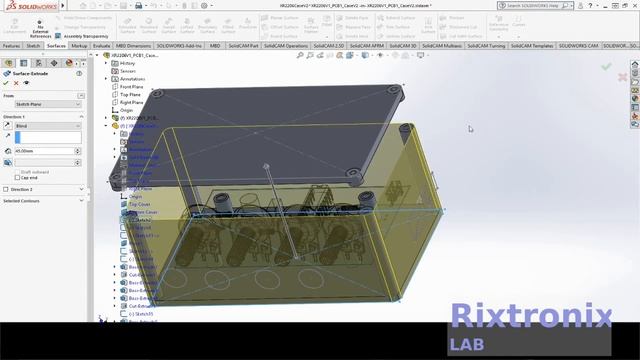Select Right Plane in design tree
Image resolution: width=640 pixels, height=360 pixels.
[x=131, y=102]
